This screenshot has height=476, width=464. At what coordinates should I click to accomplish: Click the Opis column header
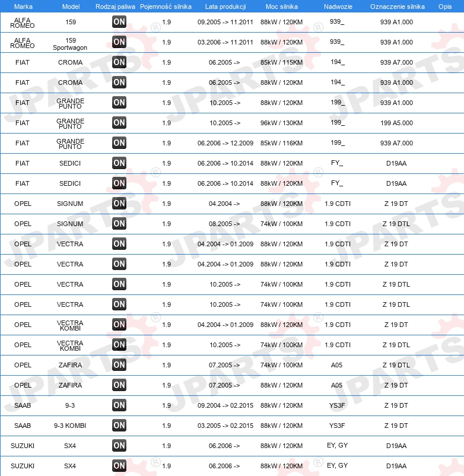pos(445,7)
